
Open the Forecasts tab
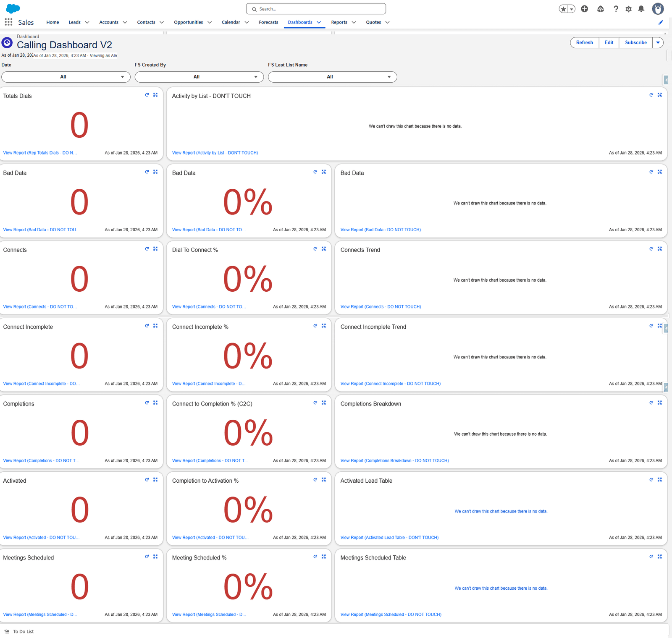pos(268,22)
